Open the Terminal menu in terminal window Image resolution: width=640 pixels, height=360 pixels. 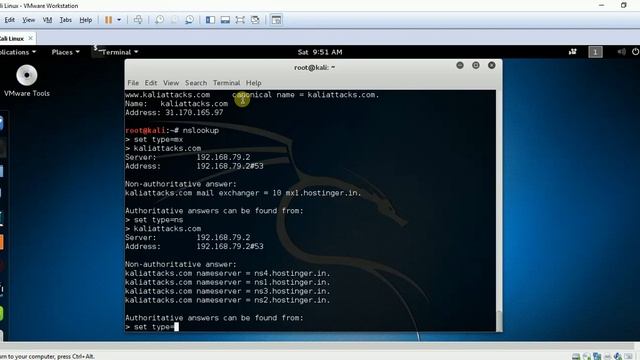[x=227, y=83]
